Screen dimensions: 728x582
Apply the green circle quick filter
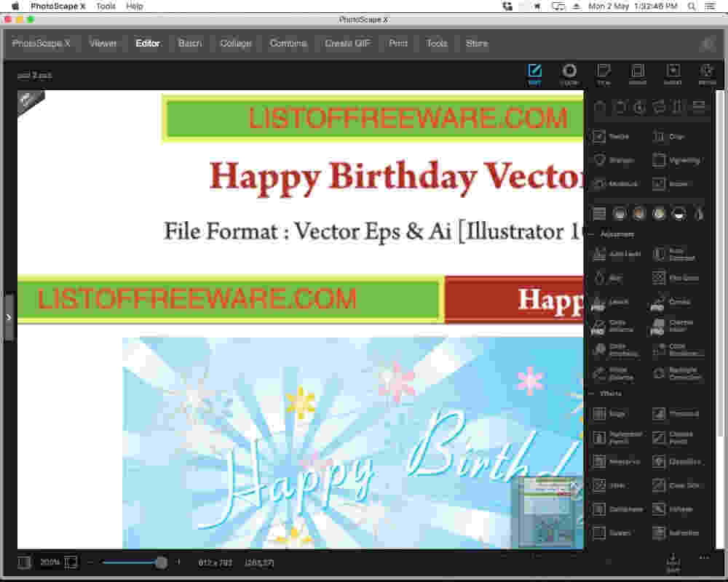[660, 213]
